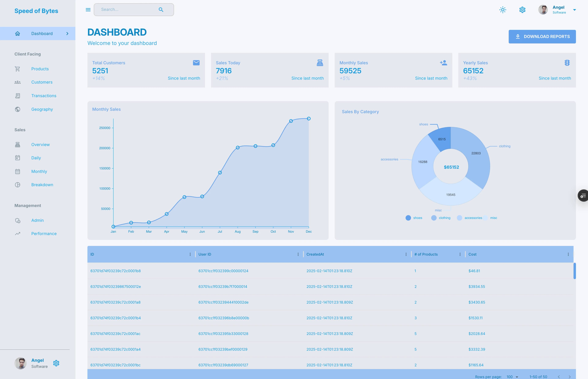Screen dimensions: 588x379
Task: Click traffic icon on Yearly Sales card
Action: click(x=567, y=63)
